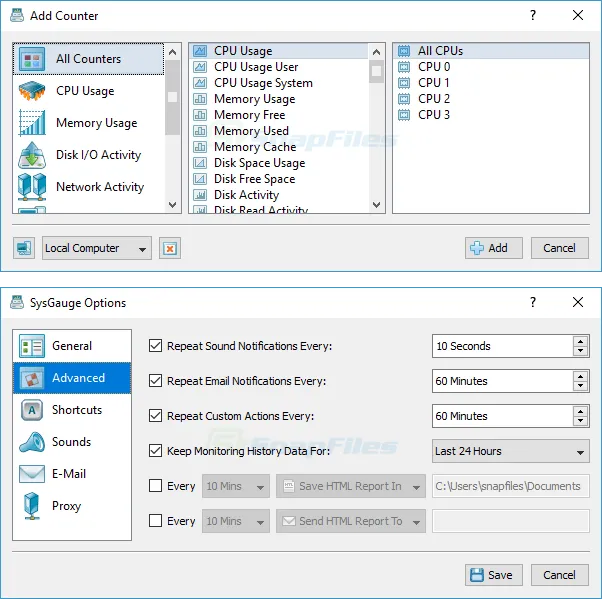Click the Memory Free counter icon
This screenshot has height=600, width=602.
click(x=200, y=115)
